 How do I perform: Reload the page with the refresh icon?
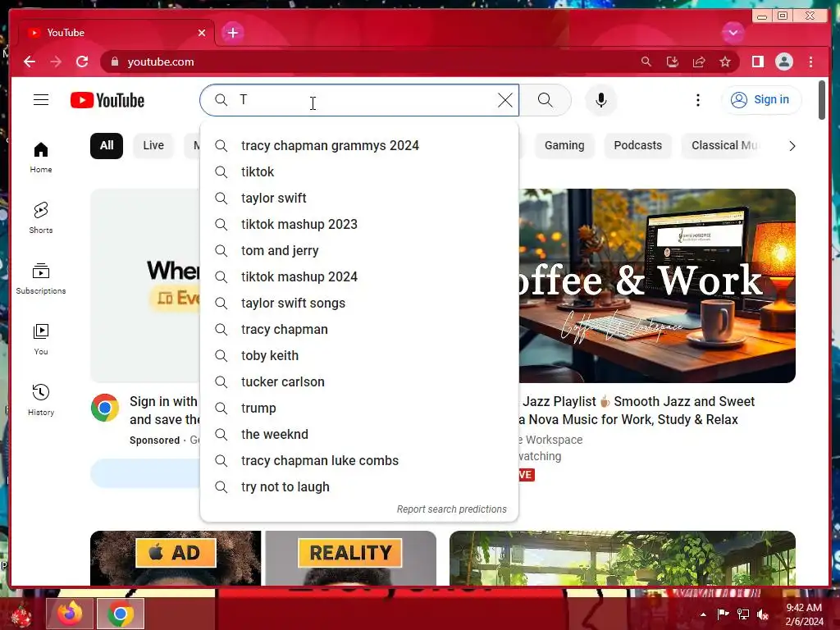pos(82,62)
